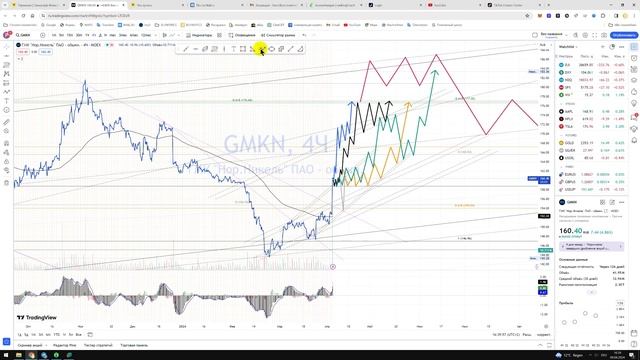Open the notifications bell in right sidebar
This screenshot has width=640, height=360.
coord(634,140)
